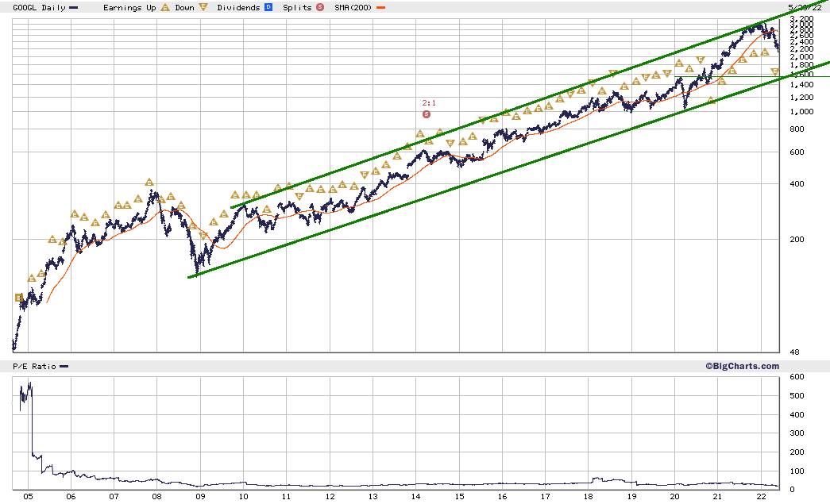Click the orange SMA(200) legend line swatch
This screenshot has width=830, height=504.
click(x=380, y=8)
